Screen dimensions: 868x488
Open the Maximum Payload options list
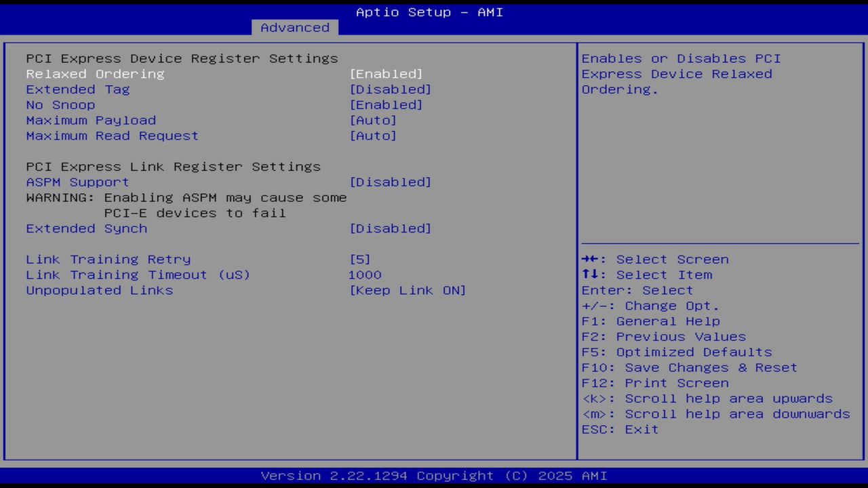pos(374,120)
